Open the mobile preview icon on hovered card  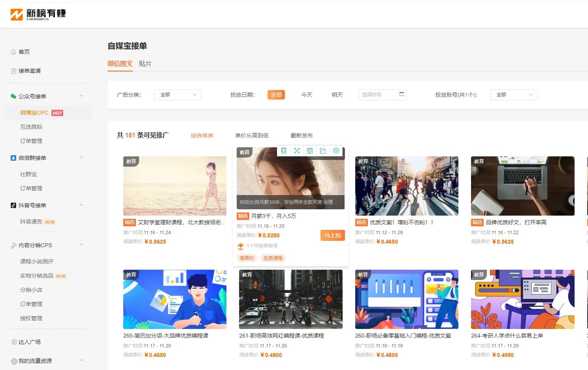pyautogui.click(x=283, y=150)
